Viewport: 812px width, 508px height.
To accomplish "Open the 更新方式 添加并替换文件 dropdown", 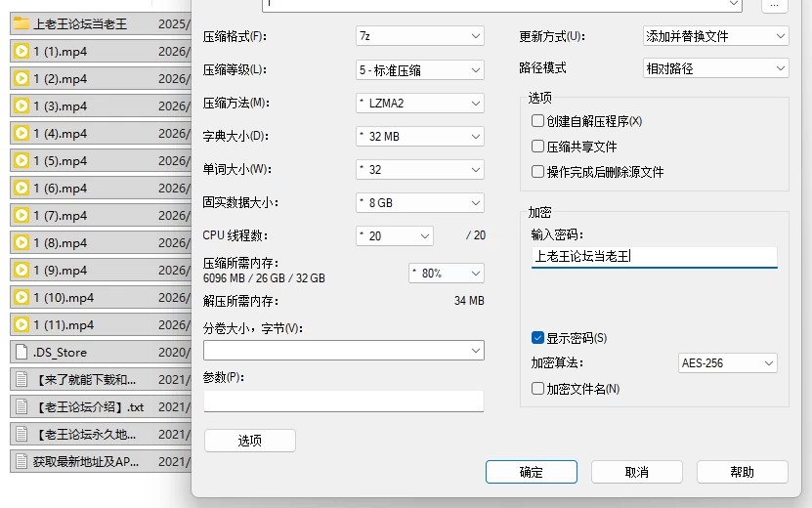I will (715, 36).
